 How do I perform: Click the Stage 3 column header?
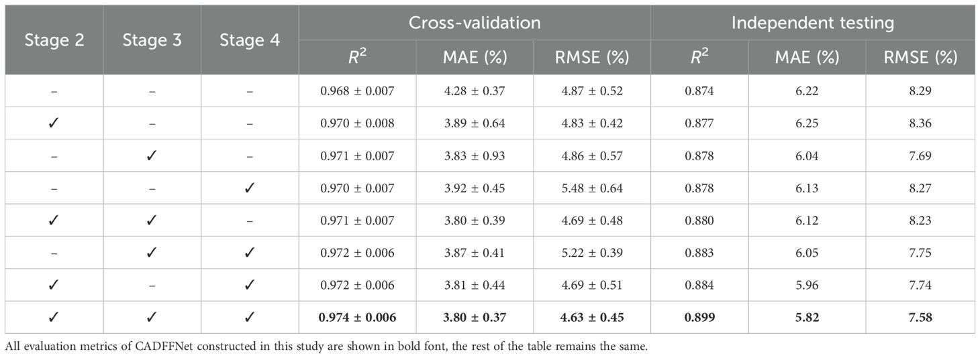152,40
